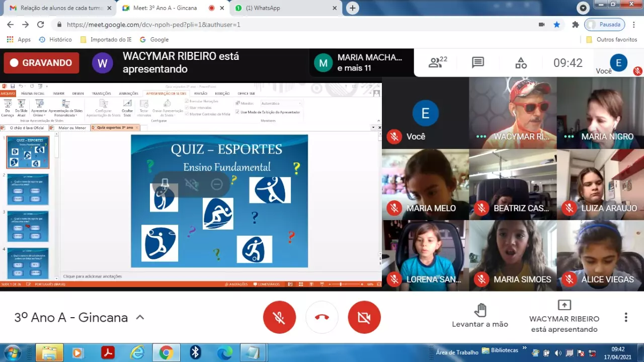Bookmark this page with the star icon

click(556, 25)
